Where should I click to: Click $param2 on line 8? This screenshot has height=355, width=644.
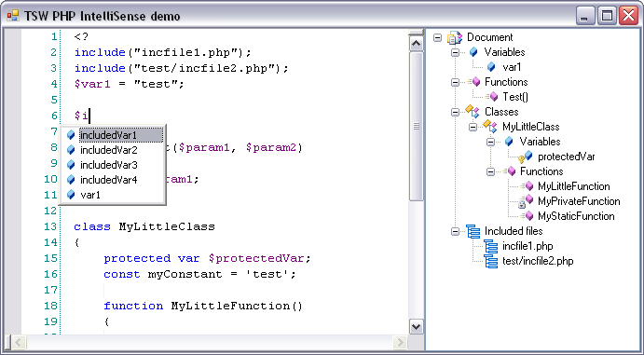pyautogui.click(x=271, y=148)
